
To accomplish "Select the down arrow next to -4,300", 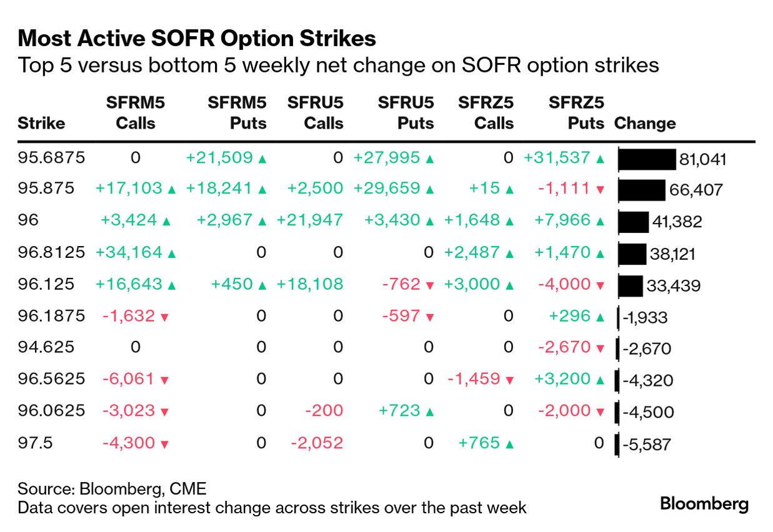I will [165, 445].
